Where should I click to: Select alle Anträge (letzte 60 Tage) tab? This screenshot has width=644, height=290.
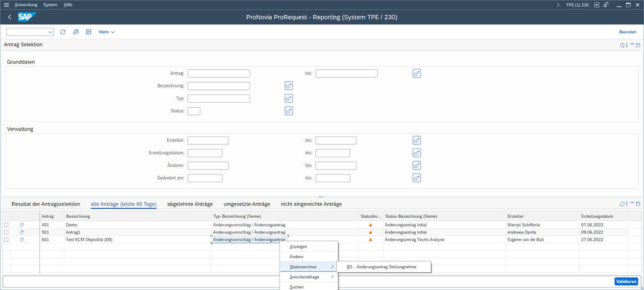pyautogui.click(x=123, y=204)
